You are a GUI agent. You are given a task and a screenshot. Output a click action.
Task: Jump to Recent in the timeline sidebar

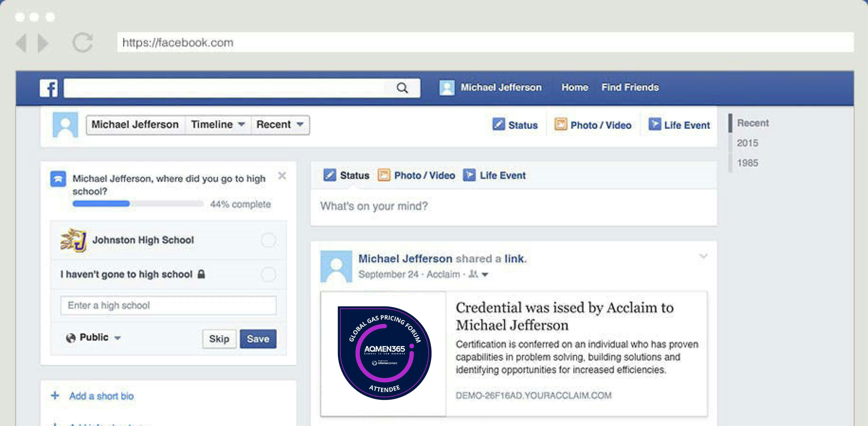753,123
